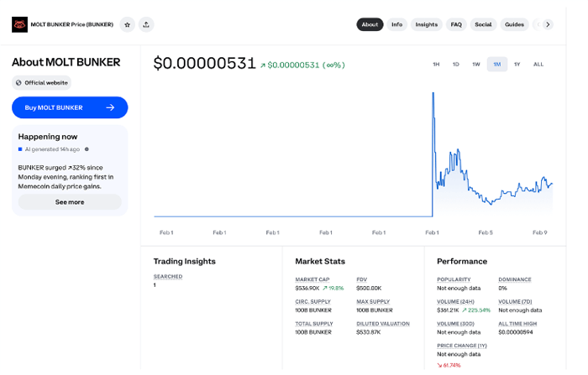588x375 pixels.
Task: Show the 1Y price chart
Action: click(x=517, y=65)
